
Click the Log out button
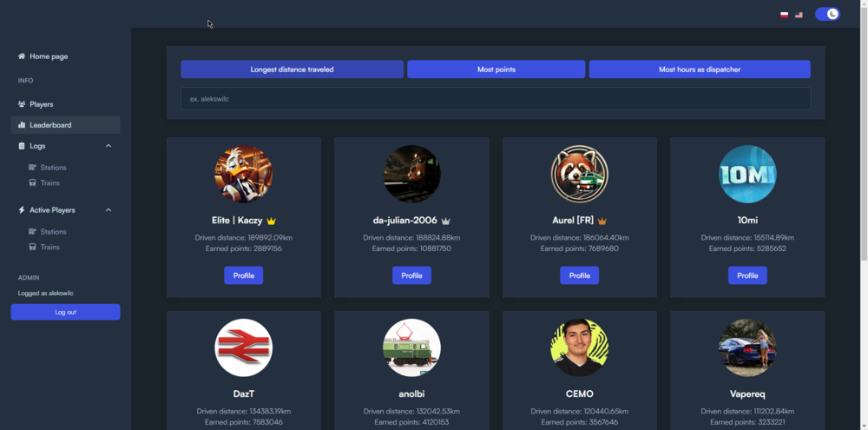click(65, 312)
